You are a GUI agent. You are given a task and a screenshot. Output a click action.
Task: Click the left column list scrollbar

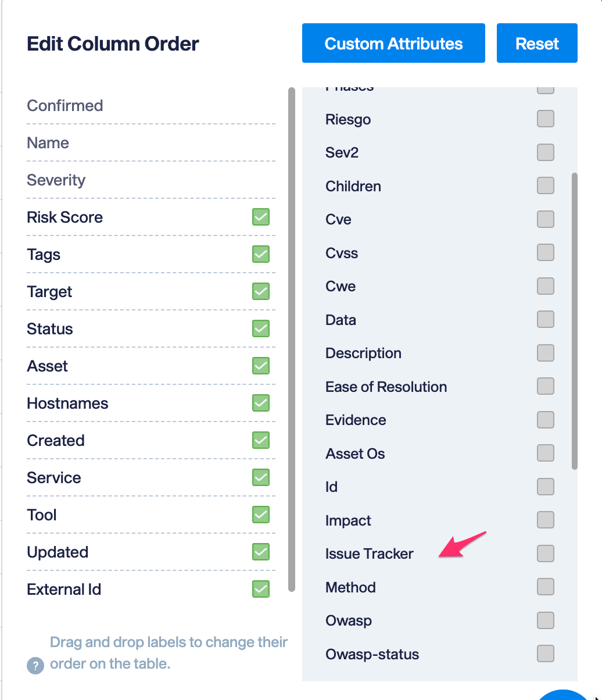pos(292,340)
